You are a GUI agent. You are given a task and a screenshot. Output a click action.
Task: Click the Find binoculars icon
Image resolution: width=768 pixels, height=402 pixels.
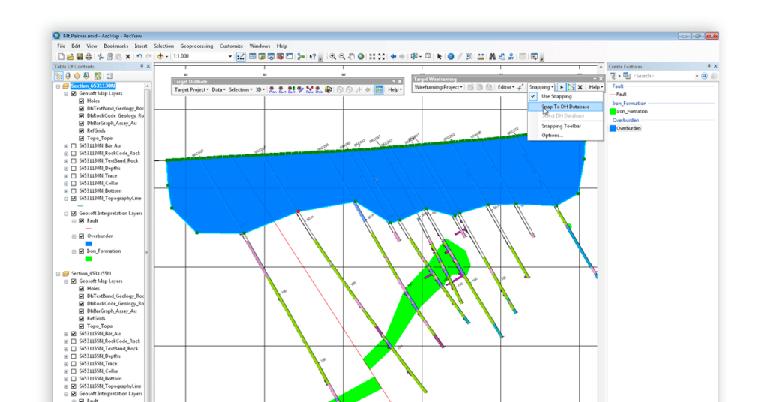coord(492,57)
